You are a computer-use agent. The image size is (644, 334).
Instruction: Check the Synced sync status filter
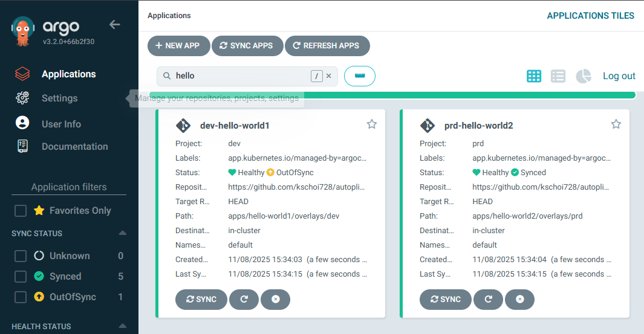pyautogui.click(x=21, y=277)
